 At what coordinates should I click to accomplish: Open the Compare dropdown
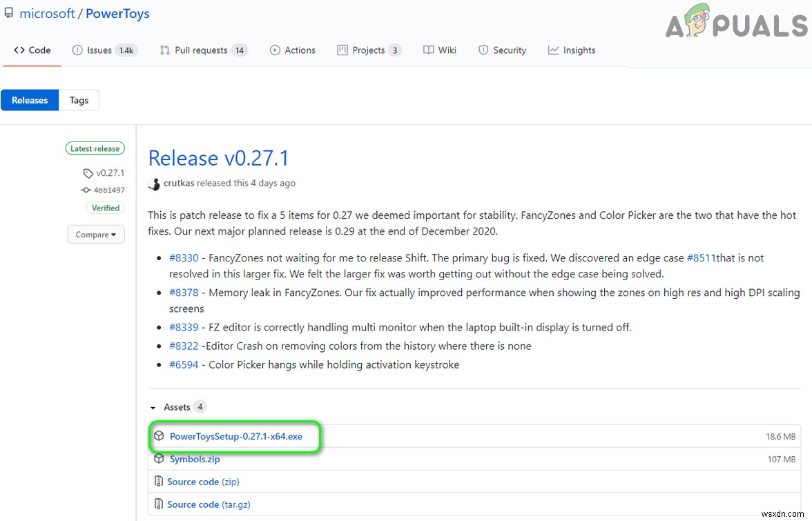coord(96,235)
